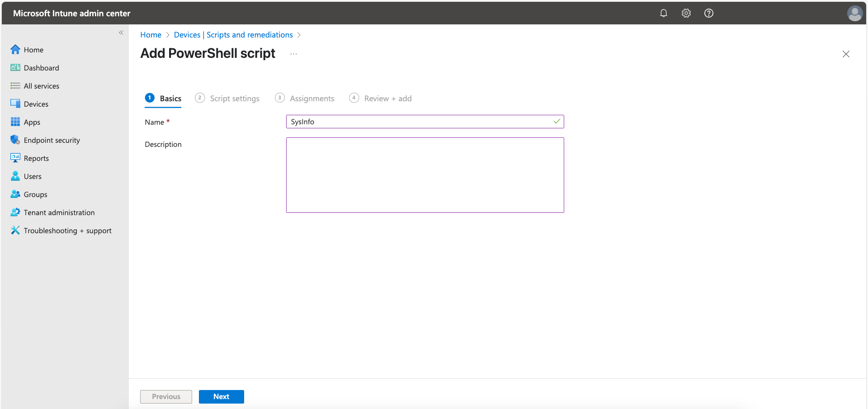Open help question mark icon
This screenshot has width=868, height=409.
pos(708,13)
